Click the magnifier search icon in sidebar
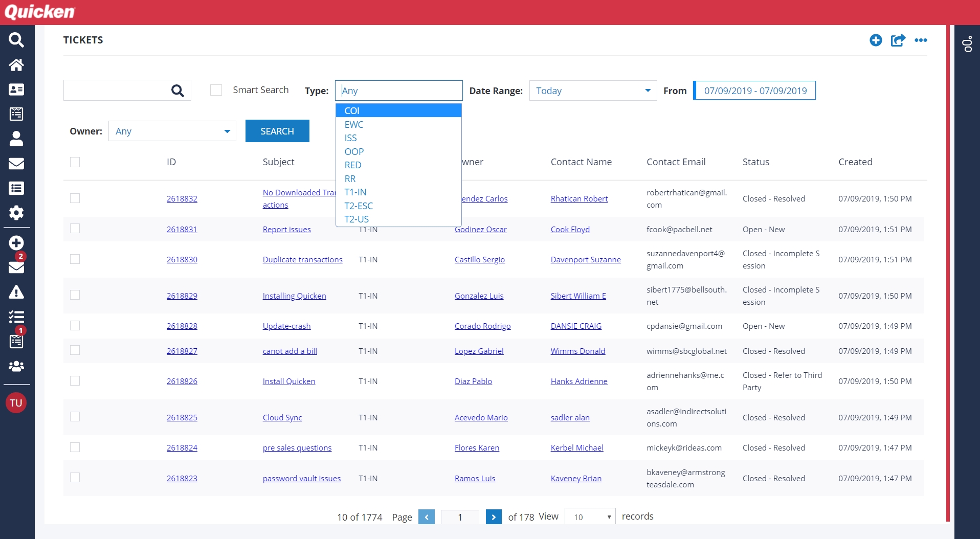Image resolution: width=980 pixels, height=539 pixels. pos(16,40)
